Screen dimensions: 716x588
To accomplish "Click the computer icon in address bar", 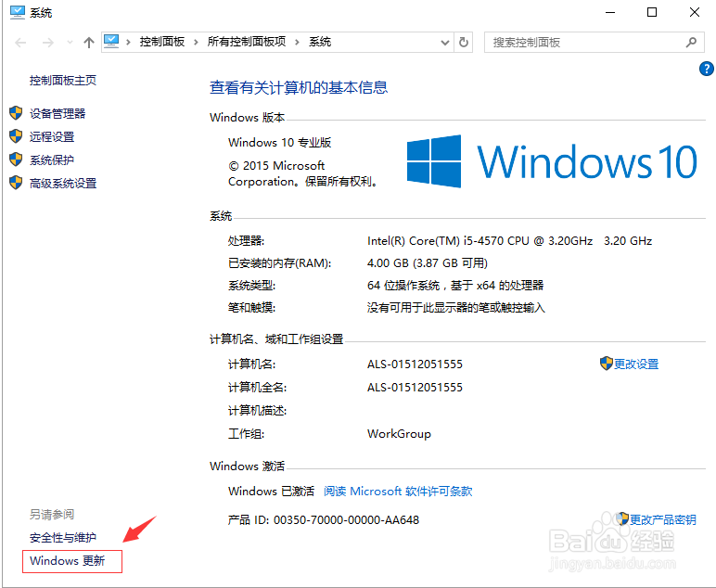I will click(x=111, y=42).
